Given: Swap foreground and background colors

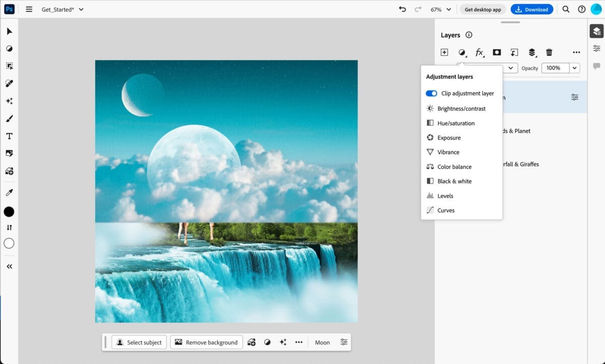Looking at the screenshot, I should (9, 227).
